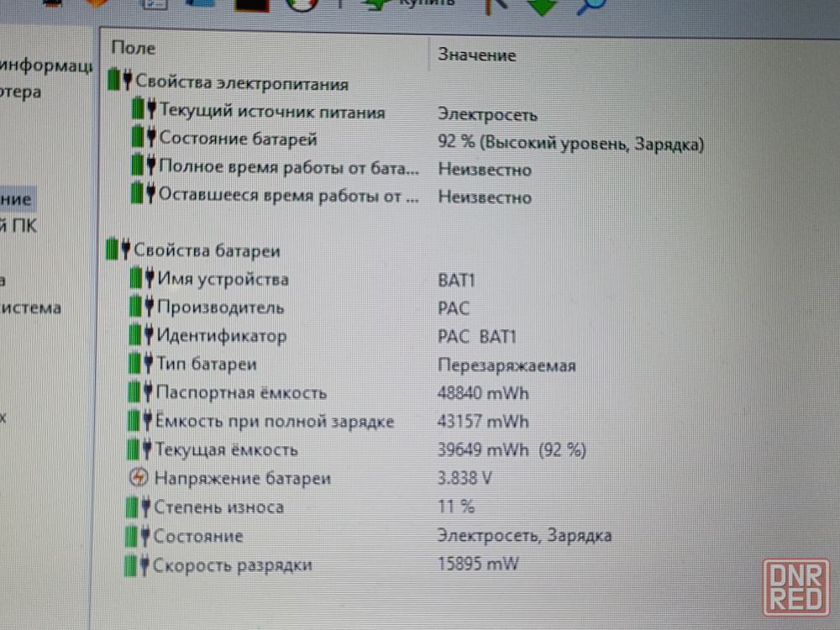840x630 pixels.
Task: Click battery icon beside Степень износа
Action: click(x=138, y=507)
